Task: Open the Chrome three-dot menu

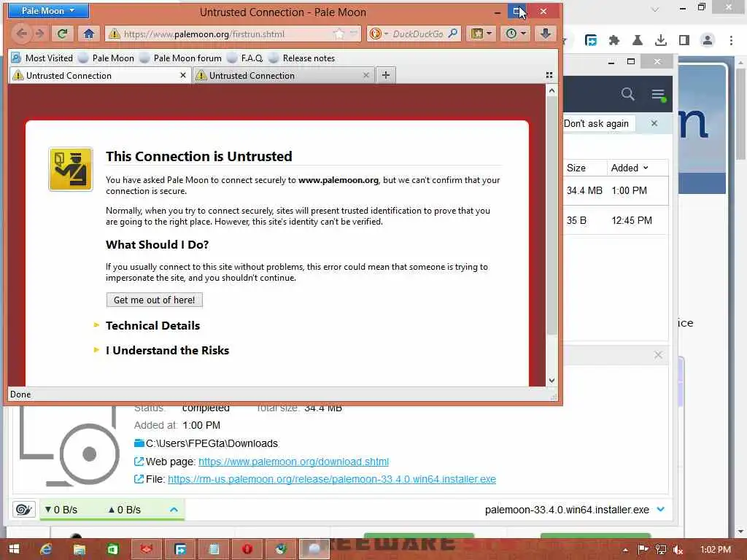Action: [731, 41]
